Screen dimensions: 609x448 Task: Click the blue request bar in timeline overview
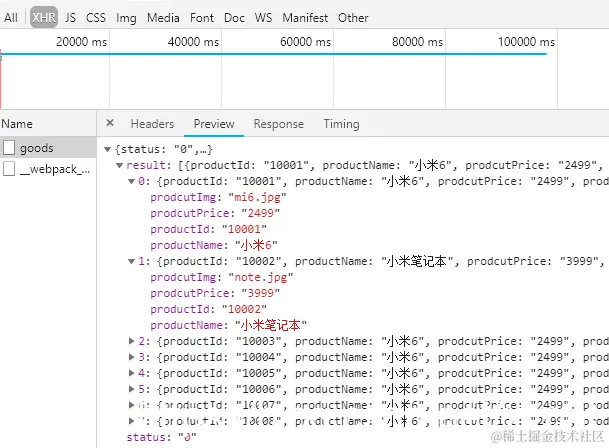pos(274,54)
